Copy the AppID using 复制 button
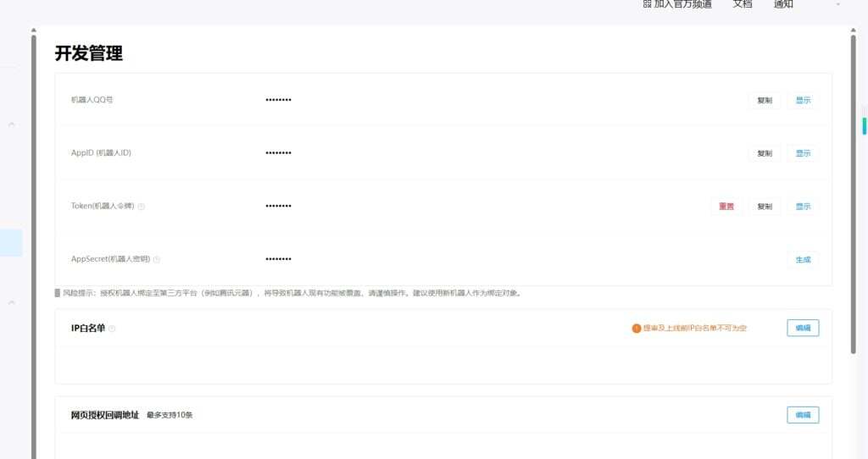 (765, 153)
